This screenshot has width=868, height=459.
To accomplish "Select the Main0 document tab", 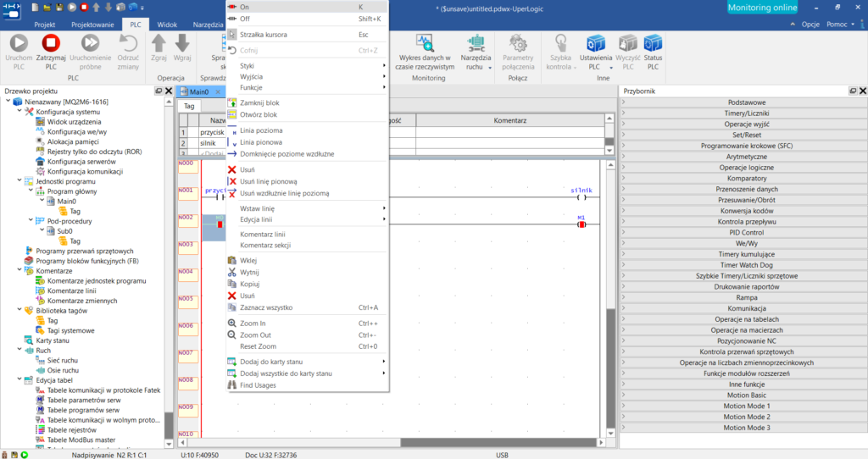I will tap(199, 91).
